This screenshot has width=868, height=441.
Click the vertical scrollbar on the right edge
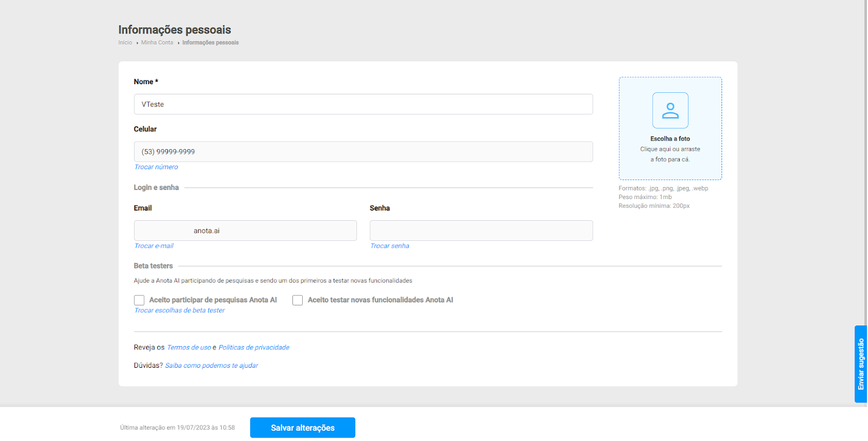[865, 163]
